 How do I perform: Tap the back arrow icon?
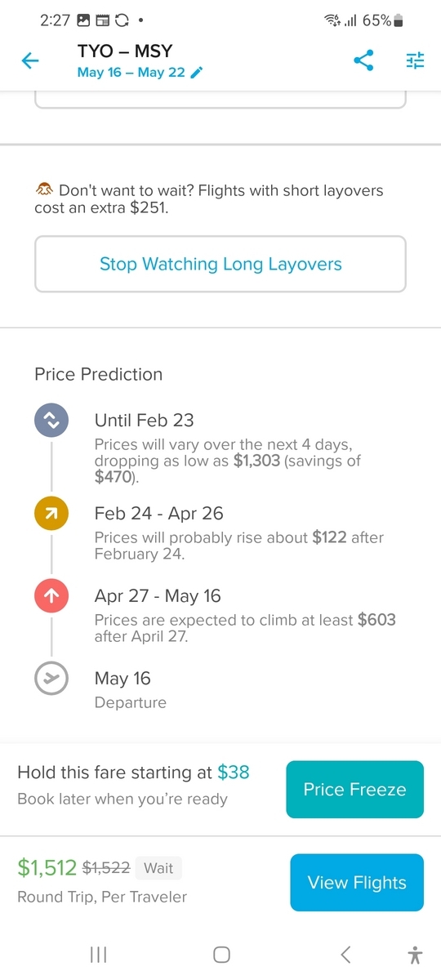[x=30, y=60]
